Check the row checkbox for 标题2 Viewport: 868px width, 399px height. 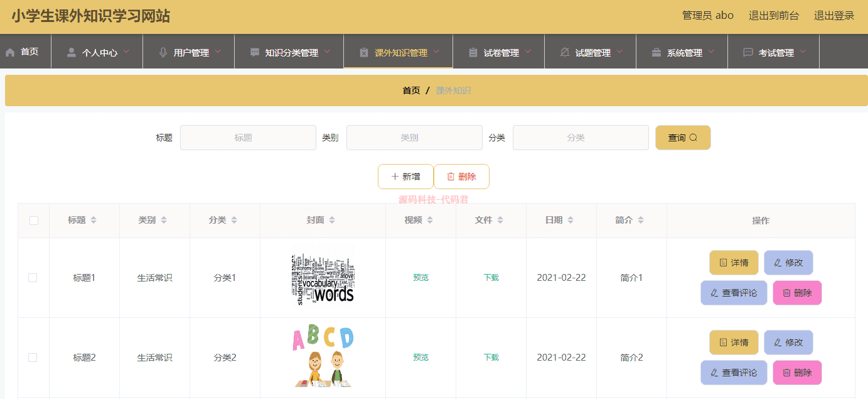point(33,358)
